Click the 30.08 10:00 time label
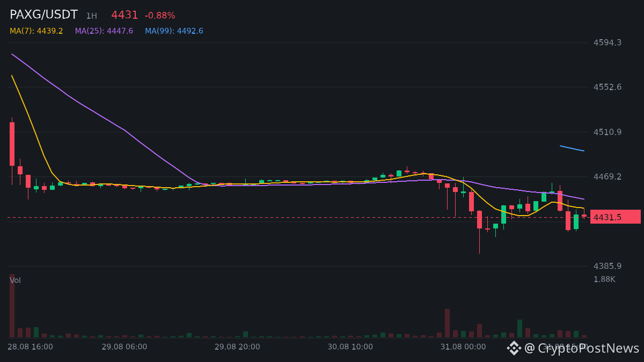644x362 pixels. click(x=350, y=347)
